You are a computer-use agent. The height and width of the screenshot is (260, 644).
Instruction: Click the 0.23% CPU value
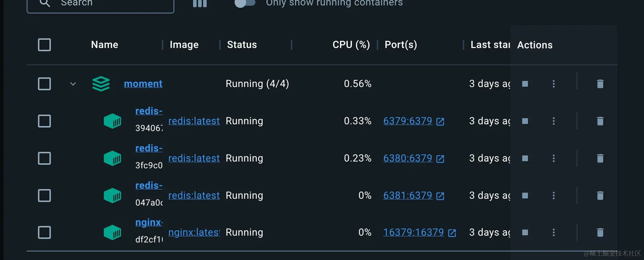(358, 158)
